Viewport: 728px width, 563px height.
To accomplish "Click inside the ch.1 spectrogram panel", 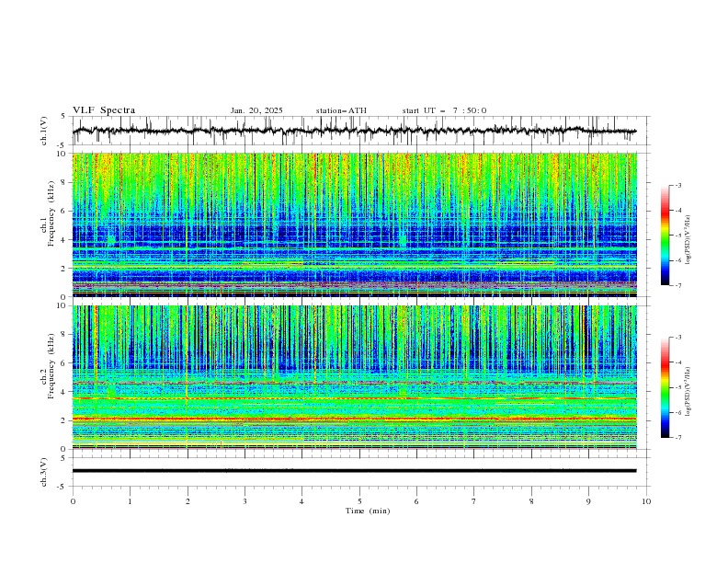I will coord(354,224).
